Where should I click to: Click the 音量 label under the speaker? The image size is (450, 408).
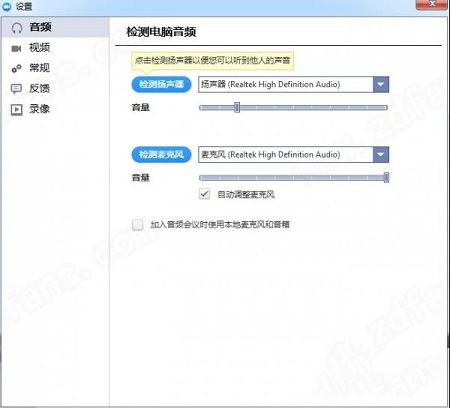coord(140,107)
